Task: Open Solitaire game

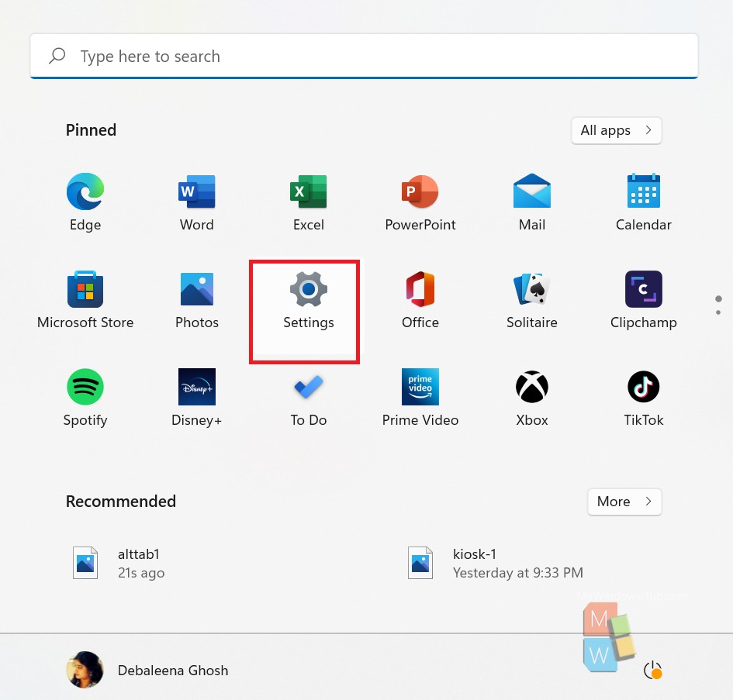Action: click(x=532, y=300)
